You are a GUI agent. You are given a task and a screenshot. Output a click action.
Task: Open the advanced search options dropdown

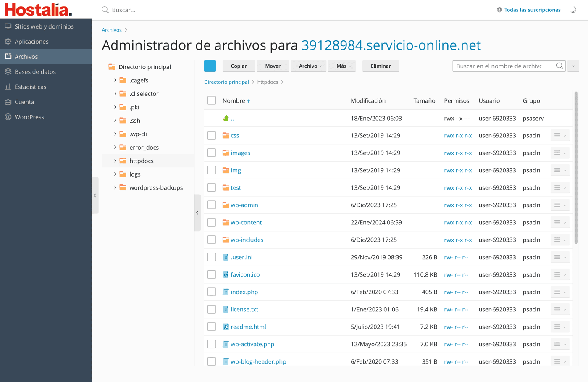573,66
